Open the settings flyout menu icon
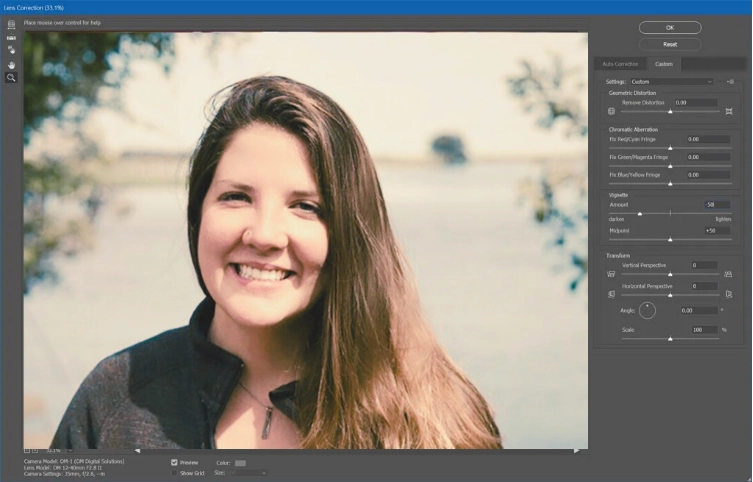 (x=730, y=81)
